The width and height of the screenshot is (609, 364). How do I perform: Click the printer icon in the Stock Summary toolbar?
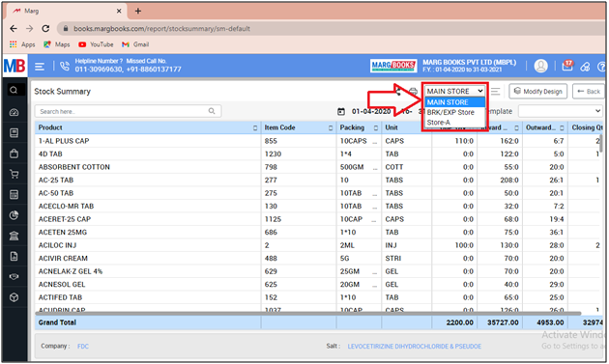coord(413,92)
